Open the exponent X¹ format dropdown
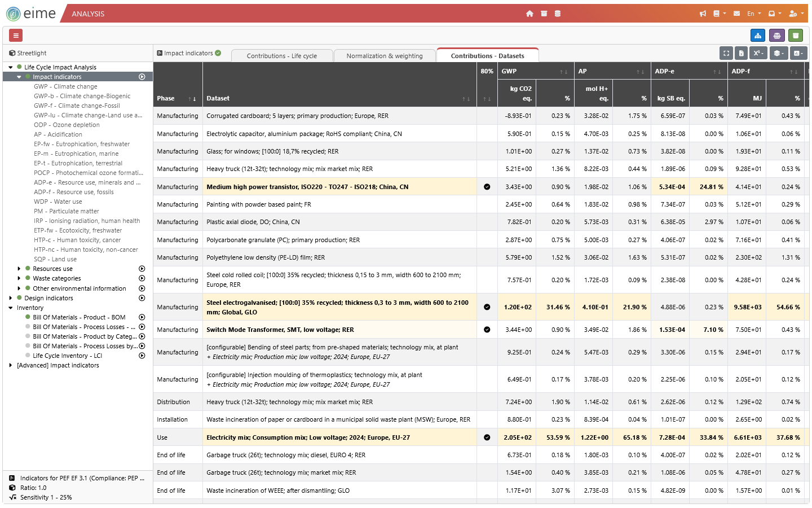This screenshot has height=508, width=812. click(x=759, y=53)
